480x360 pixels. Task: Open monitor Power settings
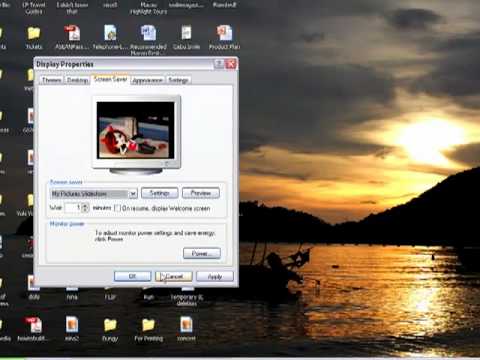(x=202, y=253)
